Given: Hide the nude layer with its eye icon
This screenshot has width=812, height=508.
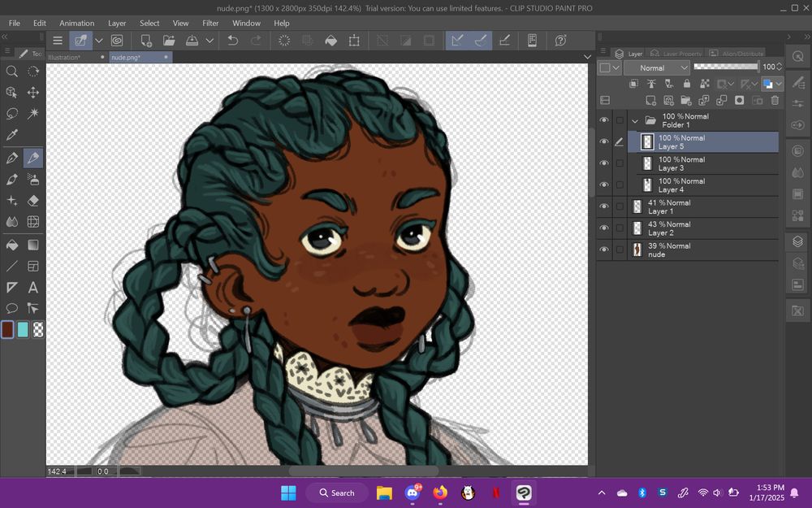Looking at the screenshot, I should coord(604,250).
